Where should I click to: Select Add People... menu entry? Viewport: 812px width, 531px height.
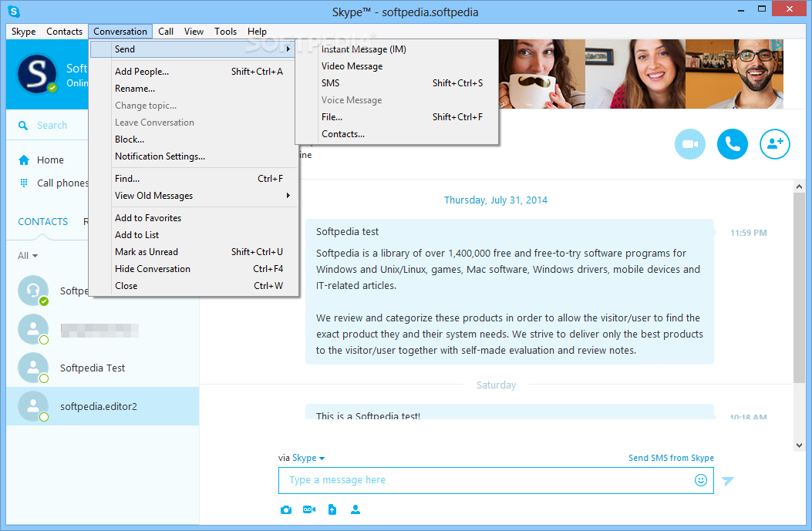(194, 72)
